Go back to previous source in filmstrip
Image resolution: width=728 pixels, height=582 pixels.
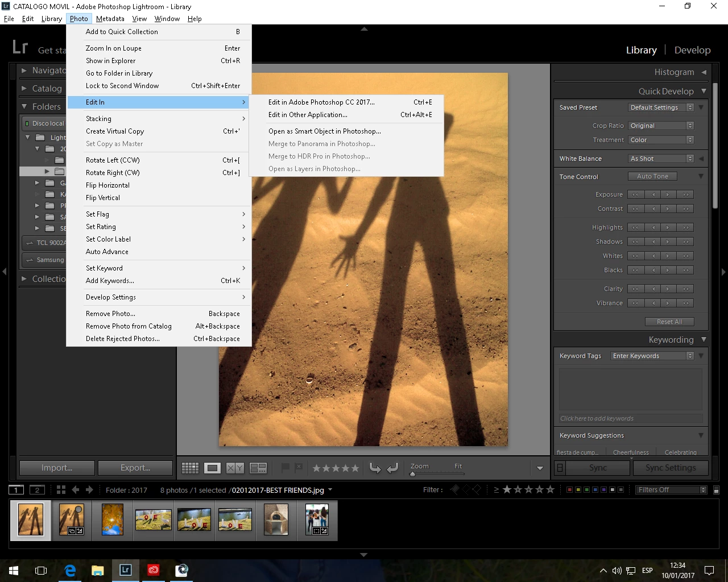[x=76, y=490]
